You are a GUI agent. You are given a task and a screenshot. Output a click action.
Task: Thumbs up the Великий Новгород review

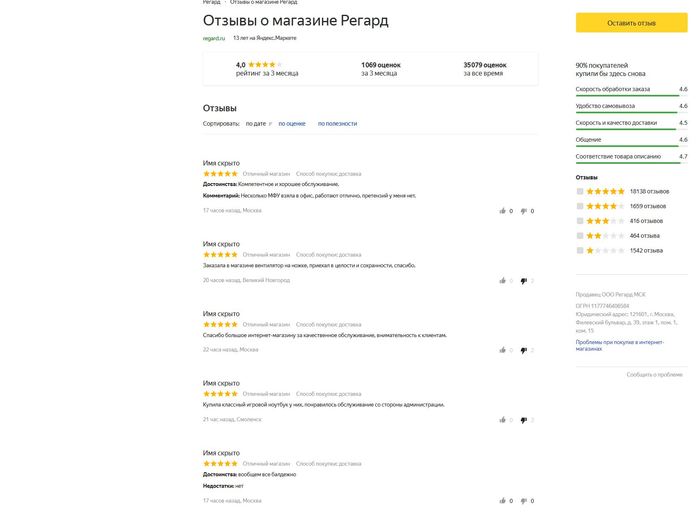point(502,281)
